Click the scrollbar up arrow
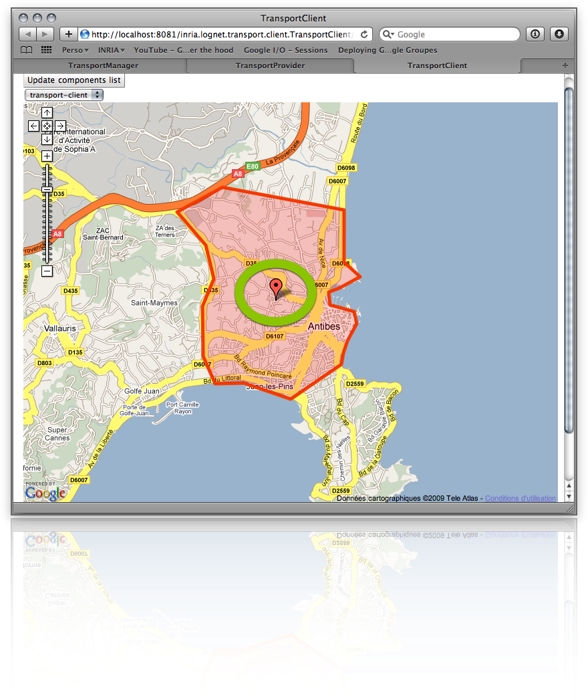This screenshot has height=700, width=588. pyautogui.click(x=569, y=485)
